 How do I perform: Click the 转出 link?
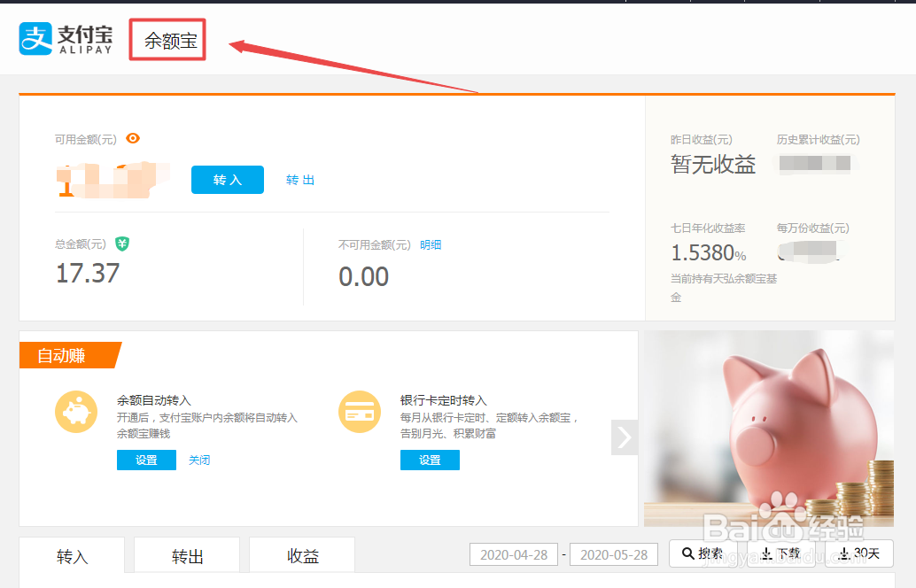(300, 180)
